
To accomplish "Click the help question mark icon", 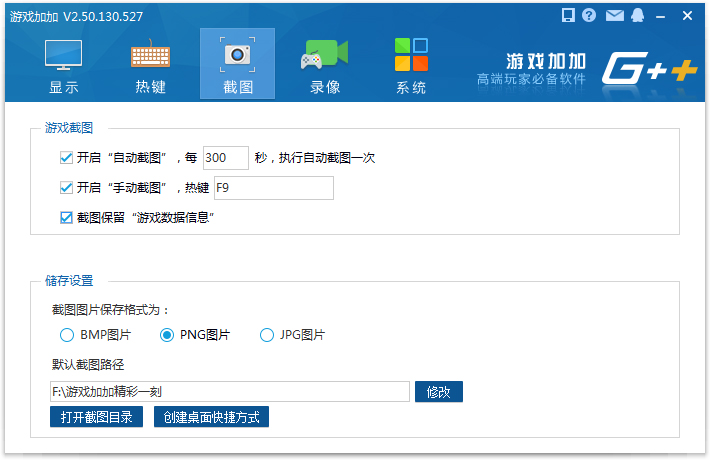I will 589,15.
